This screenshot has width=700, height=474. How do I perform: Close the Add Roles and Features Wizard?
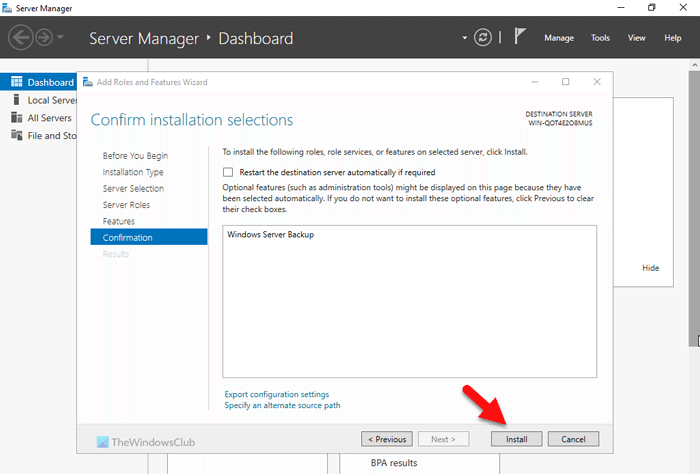point(597,82)
